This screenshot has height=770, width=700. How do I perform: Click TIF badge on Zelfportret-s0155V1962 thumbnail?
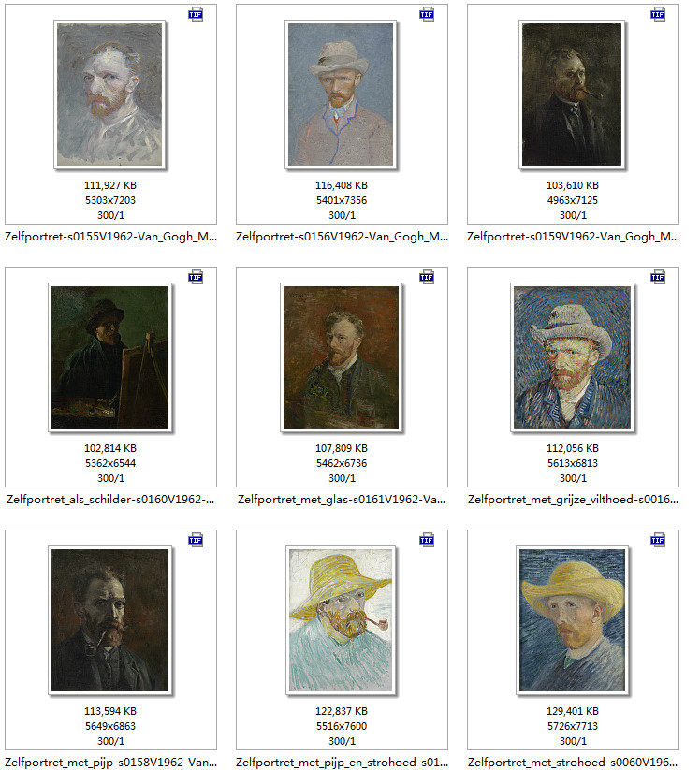point(196,14)
